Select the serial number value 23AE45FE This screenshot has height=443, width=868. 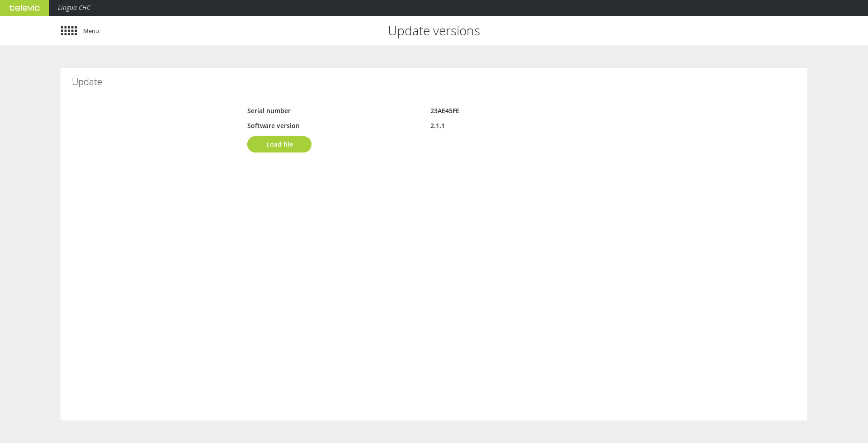tap(444, 111)
